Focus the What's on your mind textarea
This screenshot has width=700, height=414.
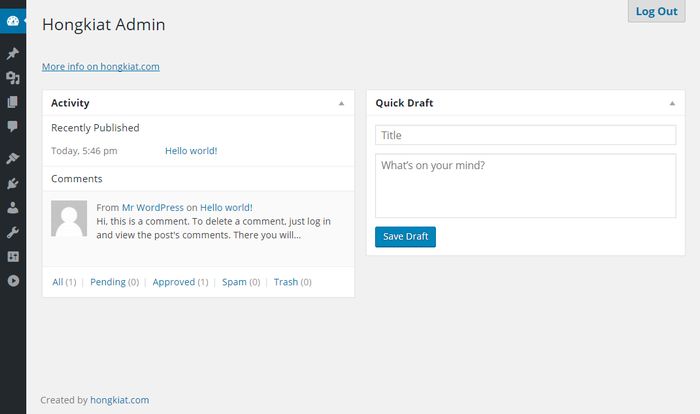coord(525,186)
